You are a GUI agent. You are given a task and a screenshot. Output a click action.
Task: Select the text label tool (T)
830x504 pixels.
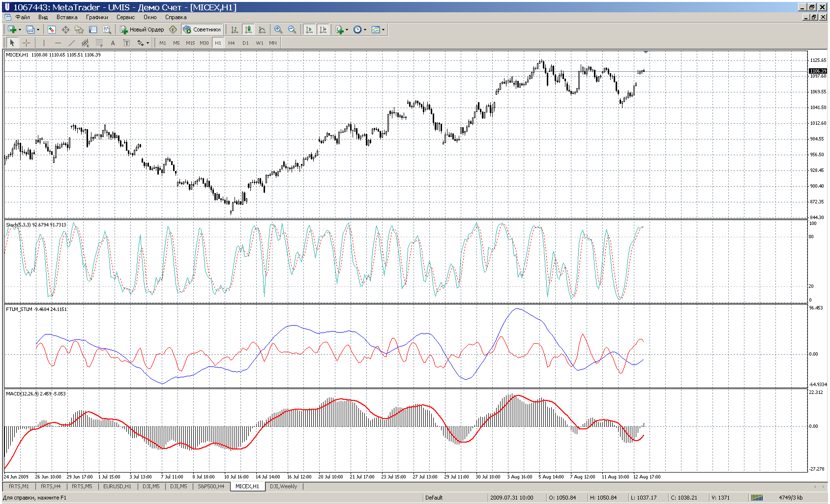point(126,43)
